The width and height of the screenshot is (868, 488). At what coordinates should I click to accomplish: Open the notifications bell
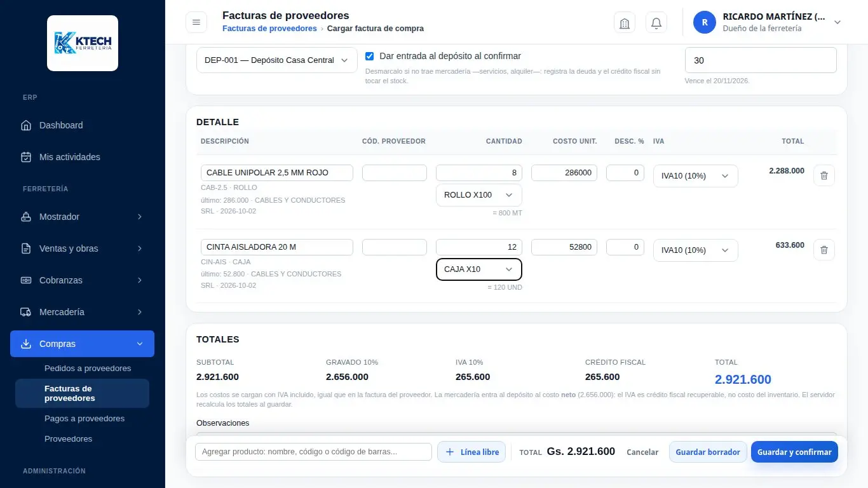pyautogui.click(x=656, y=23)
